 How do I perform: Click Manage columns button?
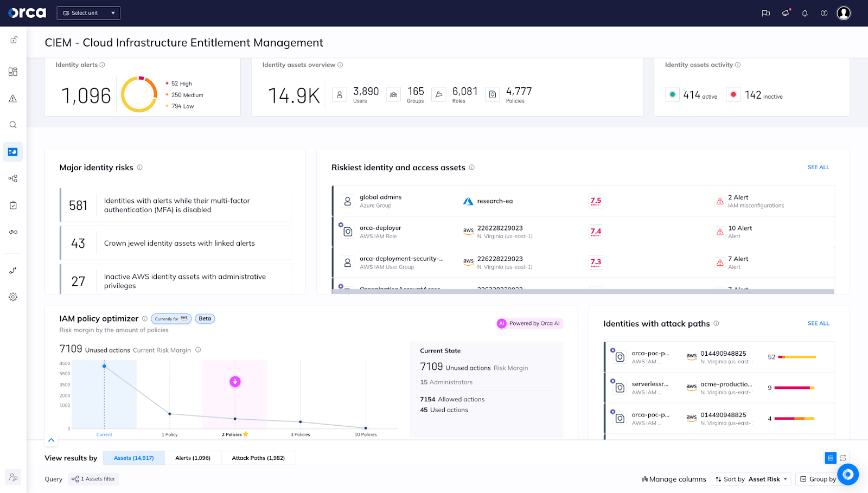click(x=674, y=479)
